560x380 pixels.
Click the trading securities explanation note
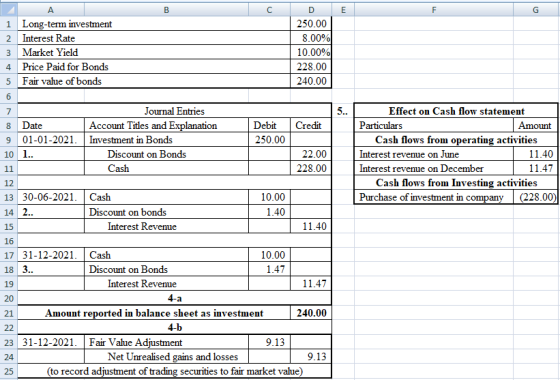point(174,371)
